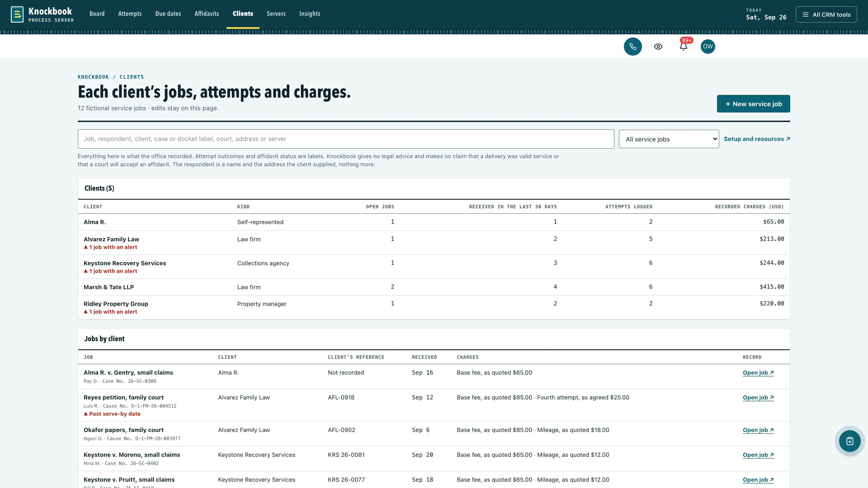Image resolution: width=868 pixels, height=488 pixels.
Task: Open the OW user avatar
Action: pyautogui.click(x=708, y=47)
